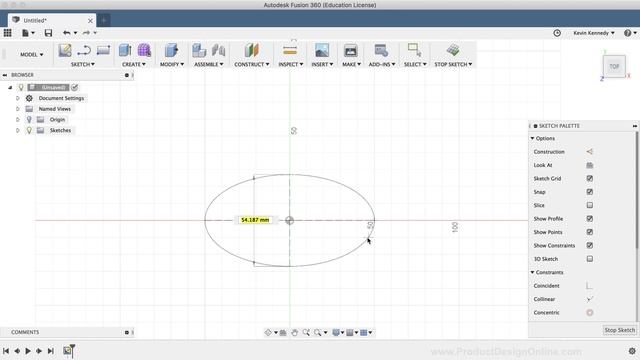Open the ASSEMBLE menu

tap(209, 64)
